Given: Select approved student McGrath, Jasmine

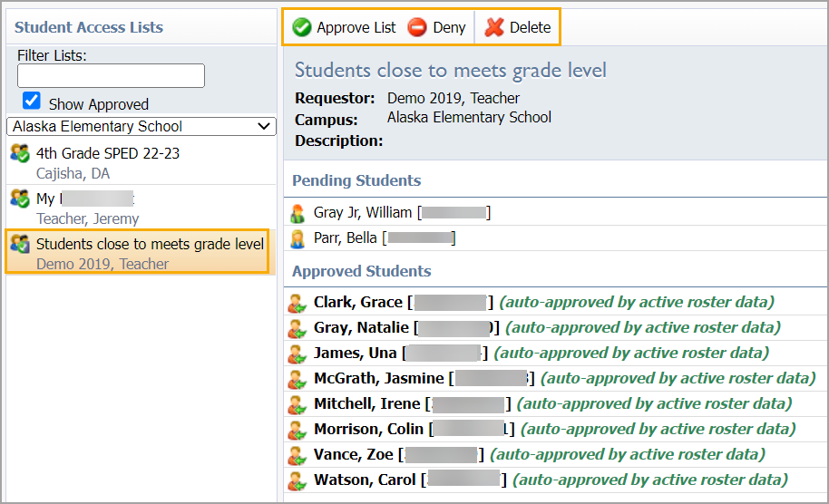Looking at the screenshot, I should click(378, 378).
